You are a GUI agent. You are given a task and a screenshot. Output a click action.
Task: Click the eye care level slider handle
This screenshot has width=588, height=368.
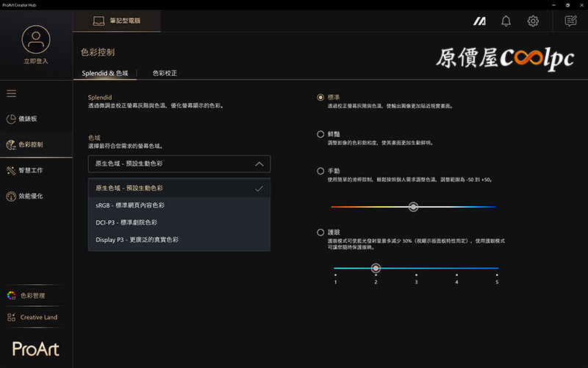(376, 268)
